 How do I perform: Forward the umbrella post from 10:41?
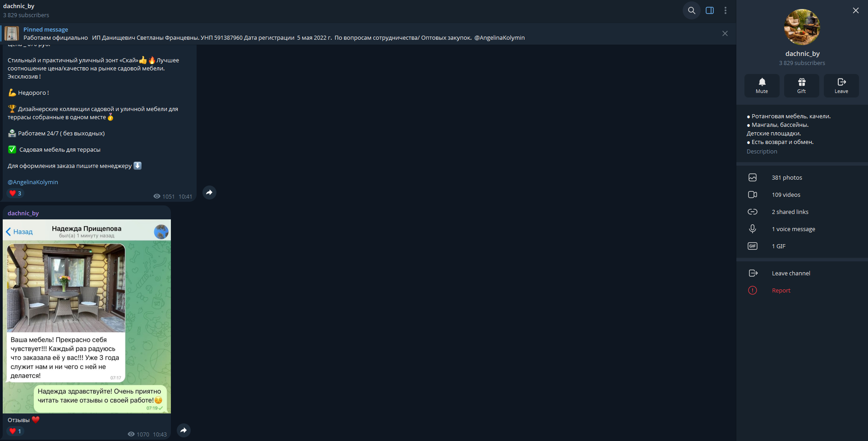click(209, 192)
